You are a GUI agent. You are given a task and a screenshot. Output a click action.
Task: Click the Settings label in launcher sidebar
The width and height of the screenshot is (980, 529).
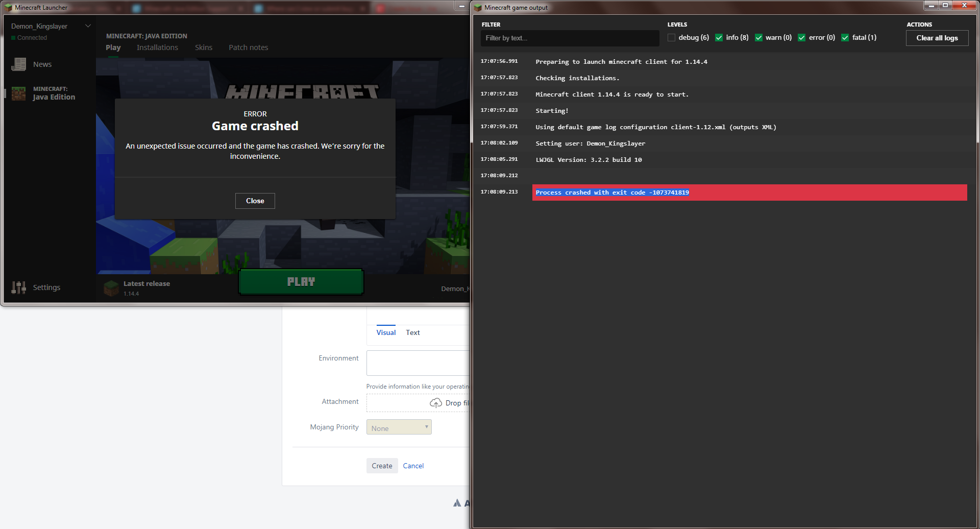click(x=46, y=287)
